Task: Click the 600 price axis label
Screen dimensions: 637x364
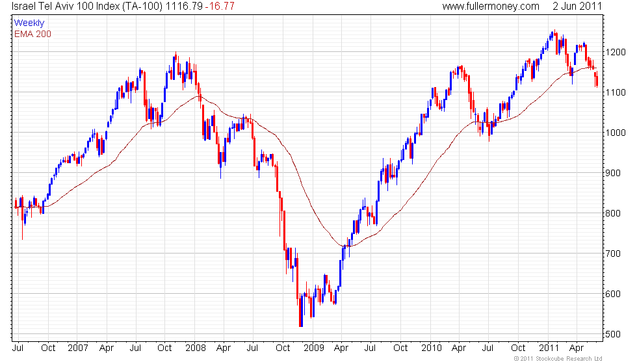Action: click(613, 294)
